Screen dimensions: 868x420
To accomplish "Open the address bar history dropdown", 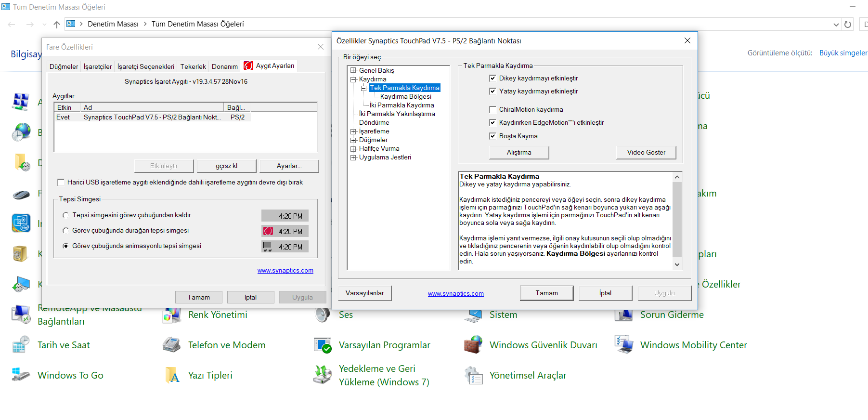I will pos(836,24).
